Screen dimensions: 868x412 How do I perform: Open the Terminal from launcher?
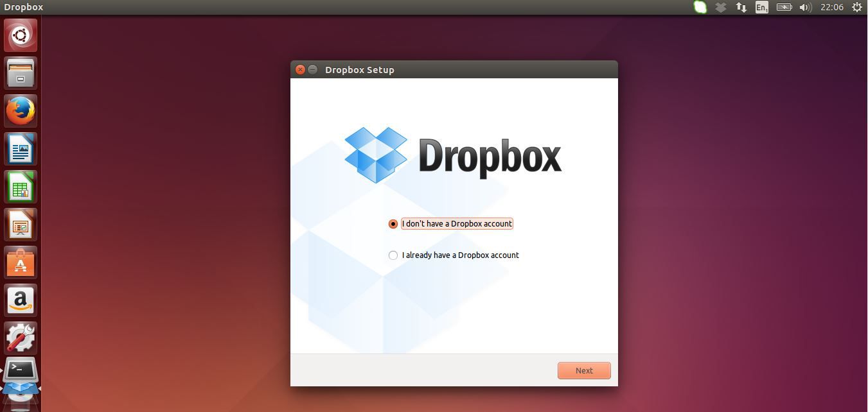(21, 370)
